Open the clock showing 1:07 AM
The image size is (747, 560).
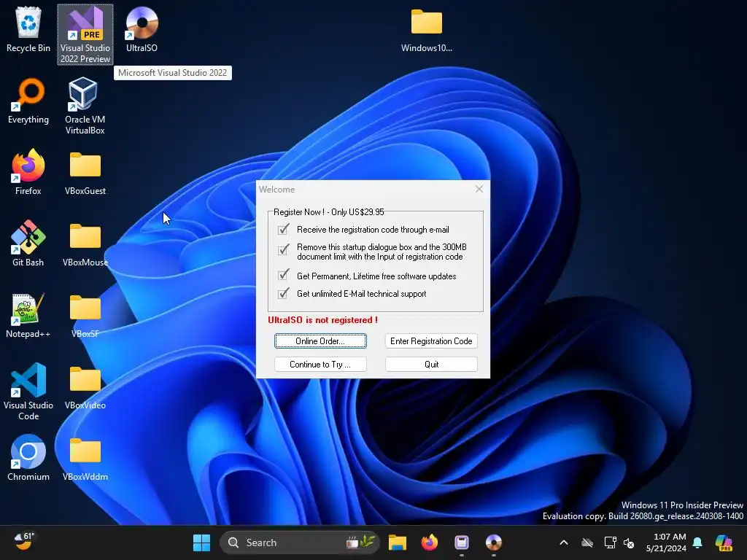coord(666,542)
